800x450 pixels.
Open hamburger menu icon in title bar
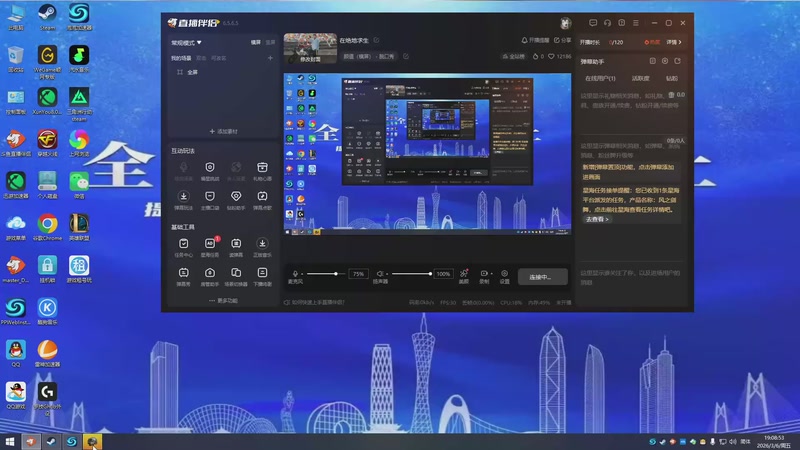(x=636, y=23)
